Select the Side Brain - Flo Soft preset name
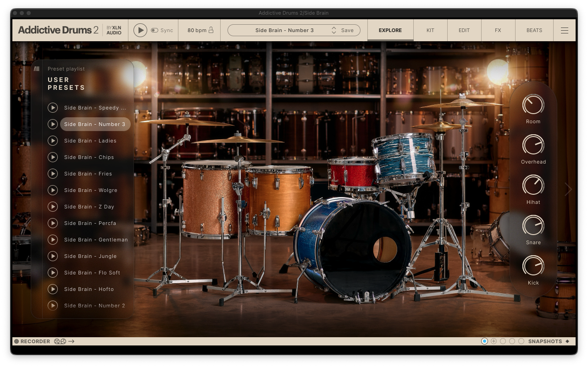Viewport: 588px width, 367px height. point(92,273)
